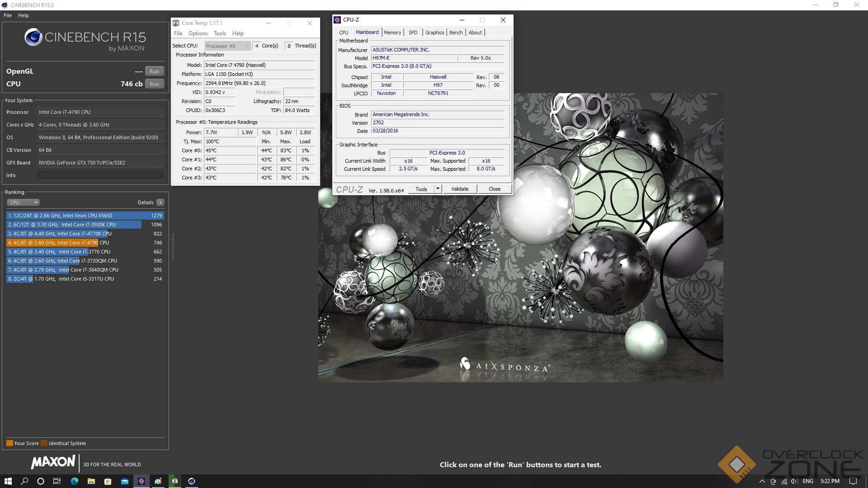868x488 pixels.
Task: Run the CPU benchmark test
Action: click(154, 84)
